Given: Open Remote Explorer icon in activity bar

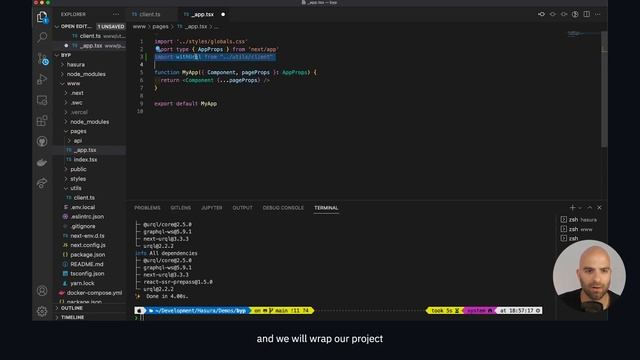Looking at the screenshot, I should tap(42, 100).
